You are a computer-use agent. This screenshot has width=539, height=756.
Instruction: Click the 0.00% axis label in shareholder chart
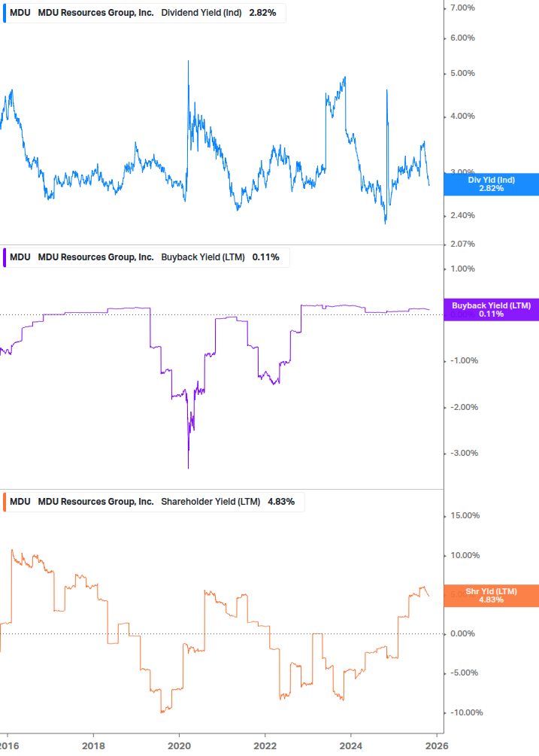(462, 633)
